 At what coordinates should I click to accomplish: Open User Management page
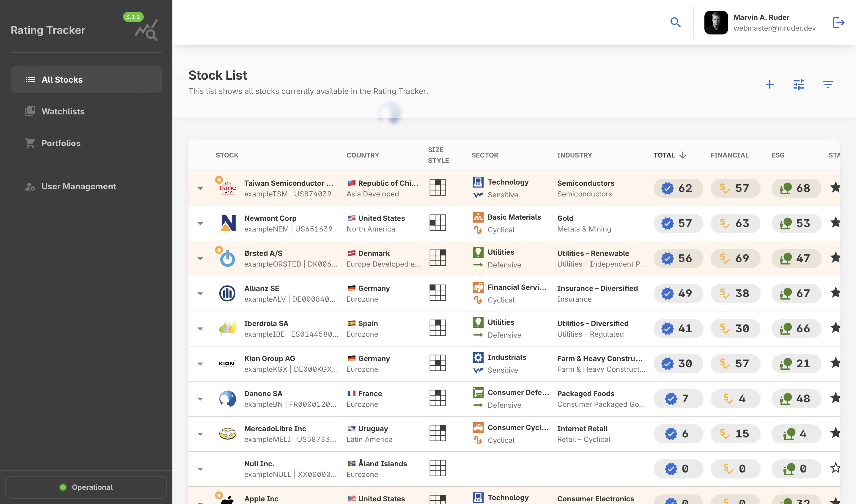(x=78, y=186)
